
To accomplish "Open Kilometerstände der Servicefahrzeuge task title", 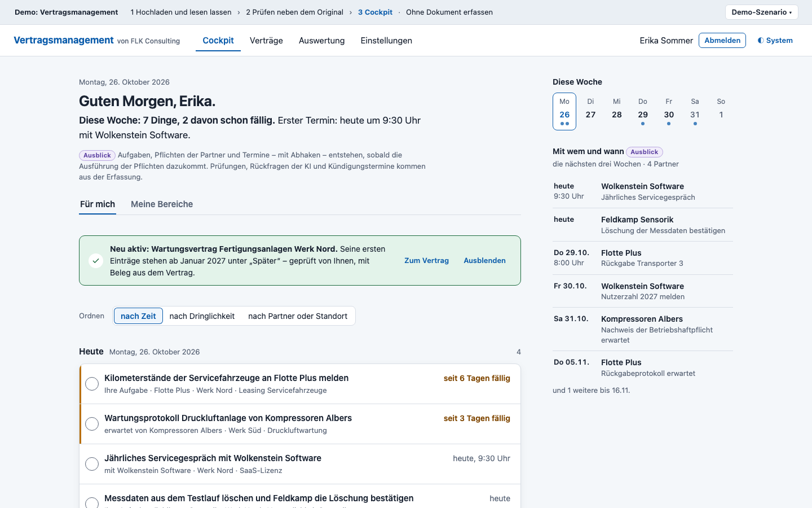I will (226, 378).
